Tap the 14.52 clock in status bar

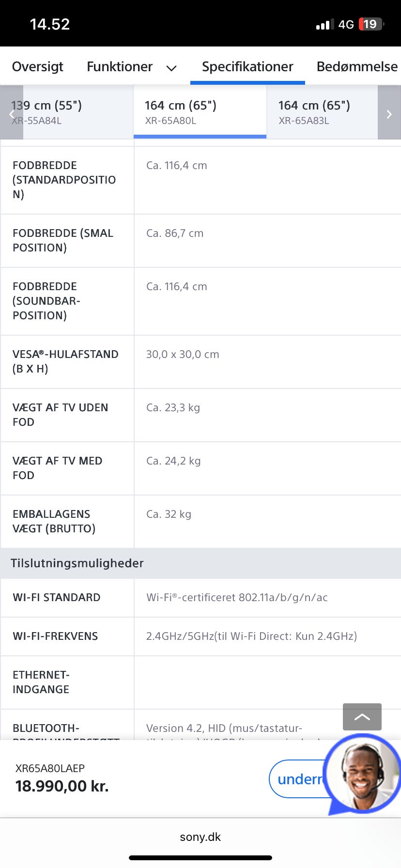50,24
